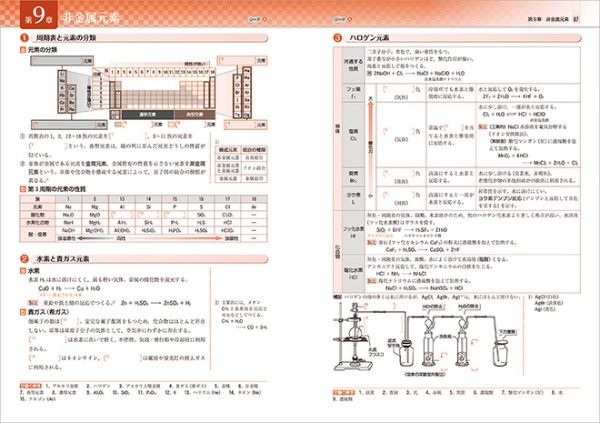Viewport: 600px width, 423px height.
Task: Click the MgO cell in the 酸化物 row
Action: 95,215
